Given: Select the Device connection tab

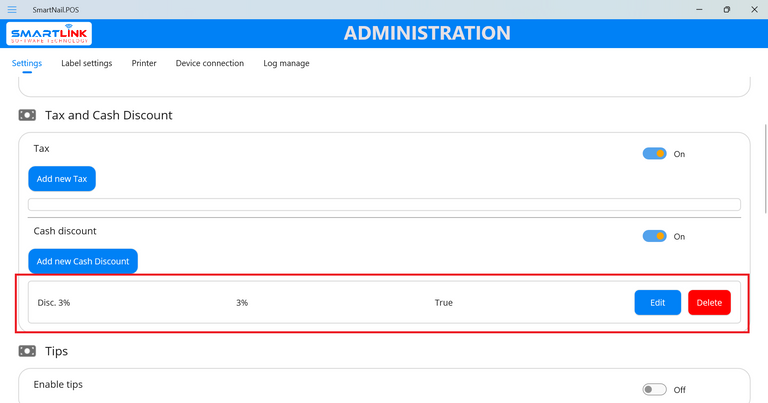Looking at the screenshot, I should 210,63.
